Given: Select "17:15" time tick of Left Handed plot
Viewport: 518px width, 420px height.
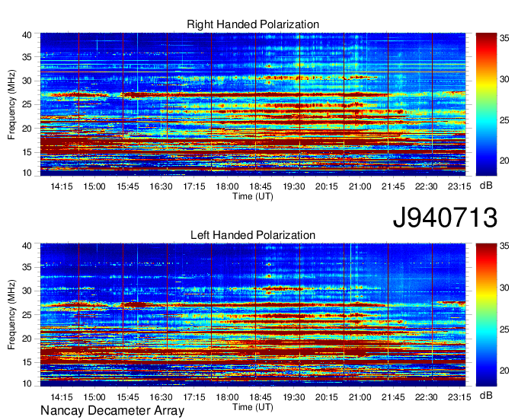Looking at the screenshot, I should [194, 397].
